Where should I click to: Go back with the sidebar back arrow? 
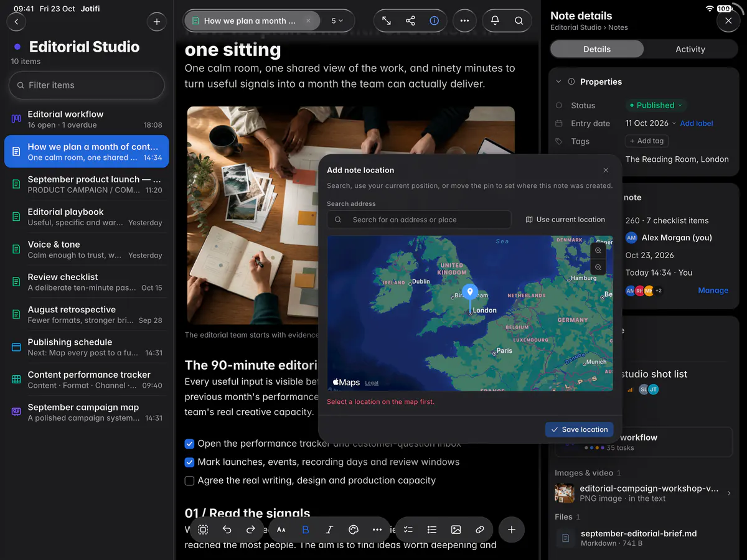tap(16, 22)
